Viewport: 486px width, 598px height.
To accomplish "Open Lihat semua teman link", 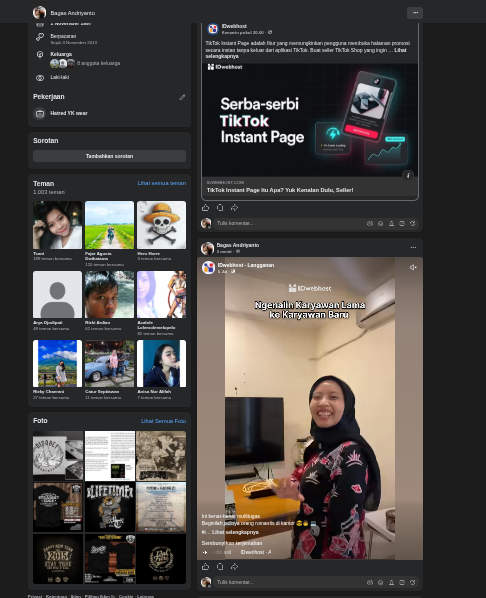I will pyautogui.click(x=162, y=183).
